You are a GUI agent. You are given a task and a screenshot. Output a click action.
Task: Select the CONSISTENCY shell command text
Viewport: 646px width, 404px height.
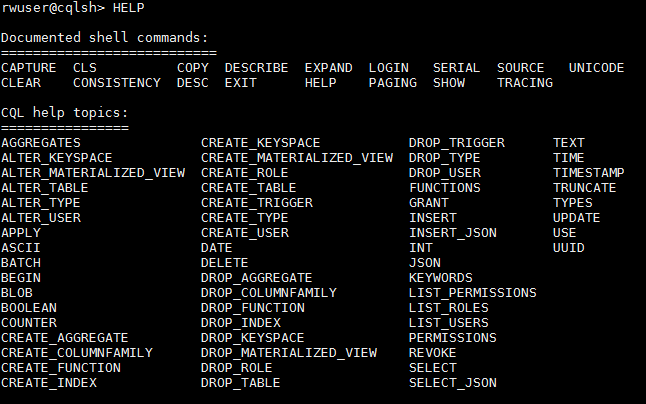117,83
